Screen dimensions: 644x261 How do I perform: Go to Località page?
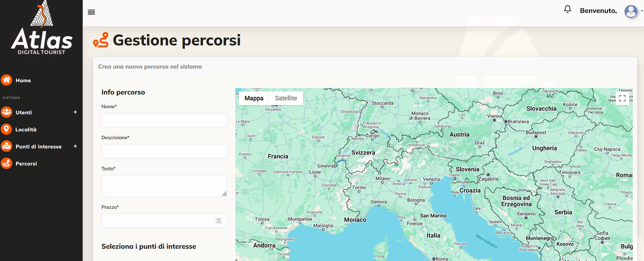coord(26,130)
